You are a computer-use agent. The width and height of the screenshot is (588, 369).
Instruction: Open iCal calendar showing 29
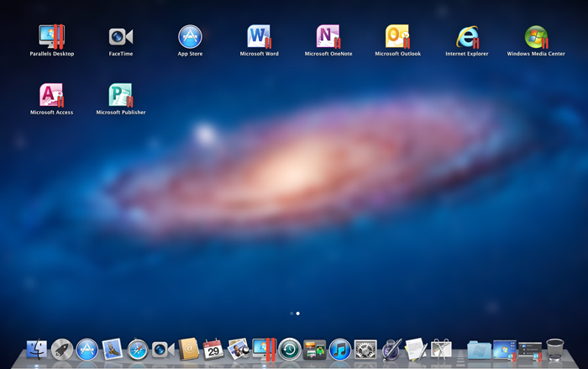click(x=213, y=350)
